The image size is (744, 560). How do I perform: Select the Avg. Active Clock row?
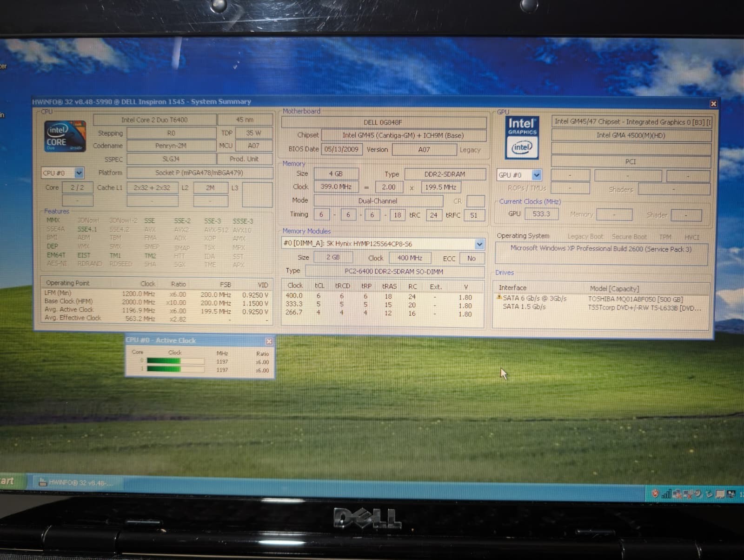(157, 310)
